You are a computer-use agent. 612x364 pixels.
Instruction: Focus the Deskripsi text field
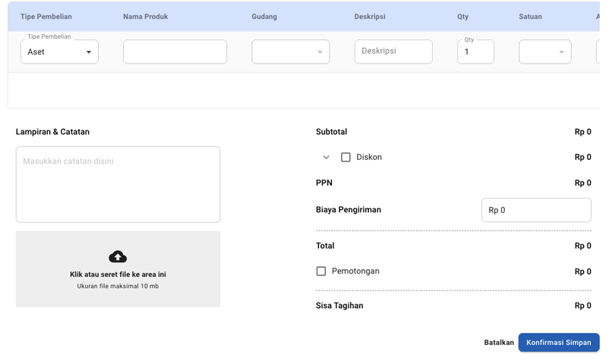[393, 52]
